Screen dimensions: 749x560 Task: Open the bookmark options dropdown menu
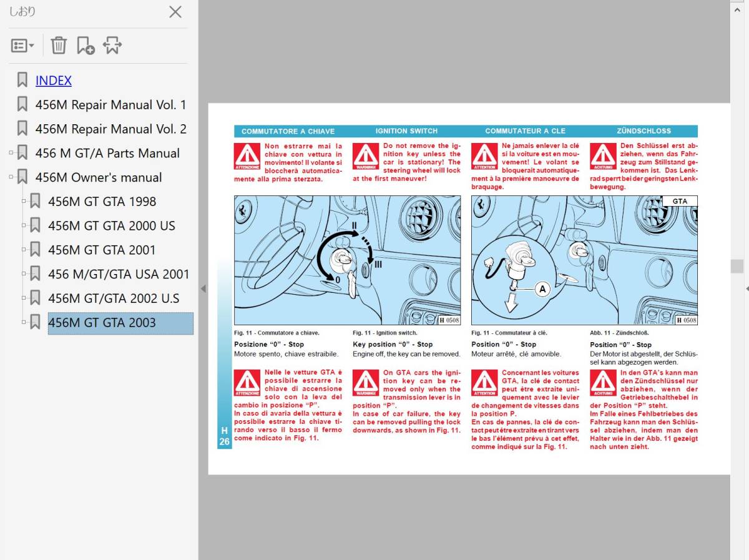[22, 45]
